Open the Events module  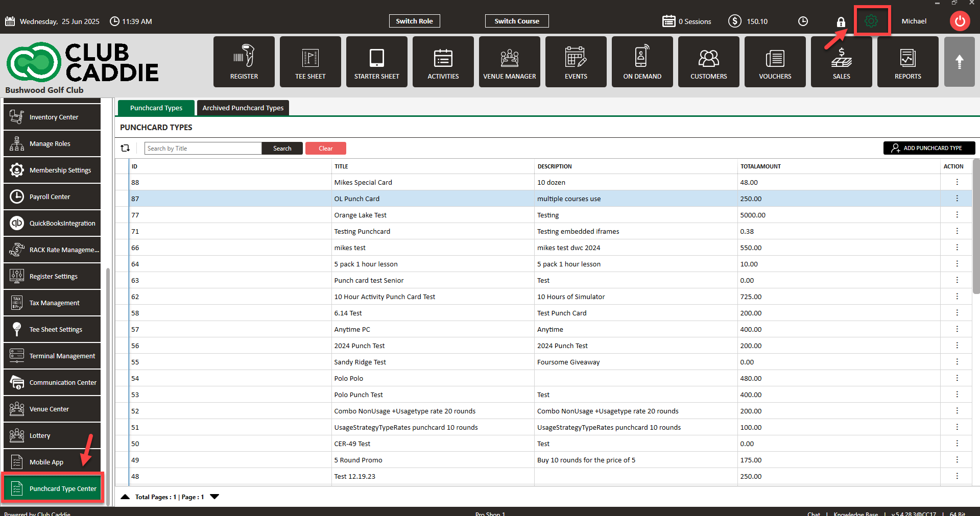point(576,62)
